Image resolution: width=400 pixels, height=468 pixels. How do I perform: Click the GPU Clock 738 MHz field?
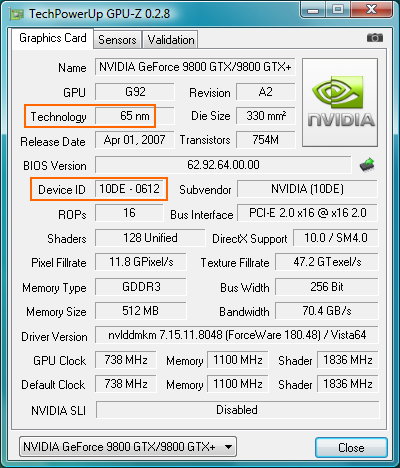tap(126, 360)
